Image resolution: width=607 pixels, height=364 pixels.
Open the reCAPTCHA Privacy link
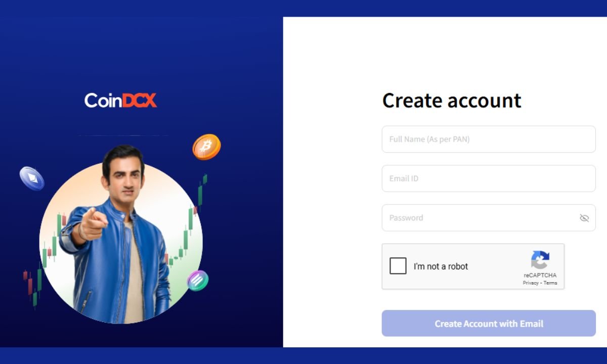[531, 283]
